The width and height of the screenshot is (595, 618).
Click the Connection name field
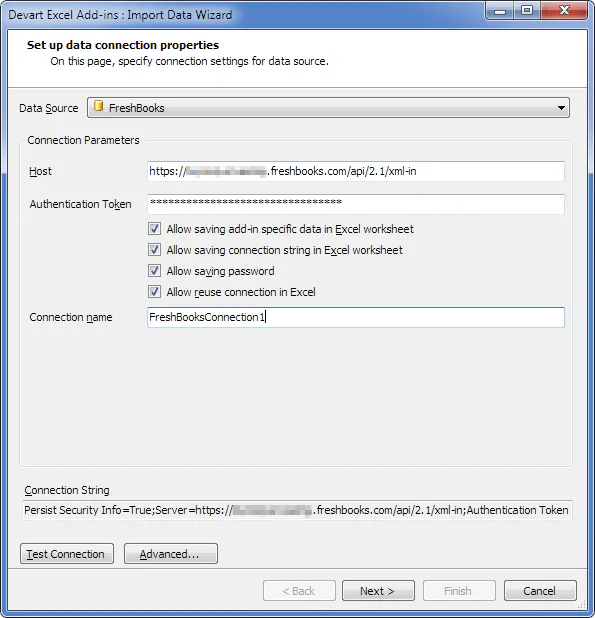(x=356, y=317)
